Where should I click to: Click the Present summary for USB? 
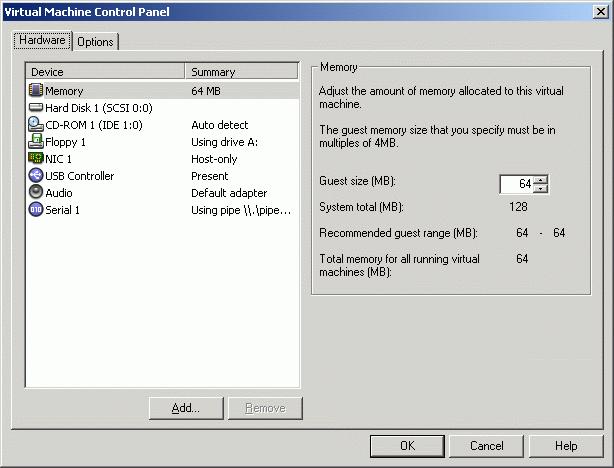pyautogui.click(x=209, y=176)
